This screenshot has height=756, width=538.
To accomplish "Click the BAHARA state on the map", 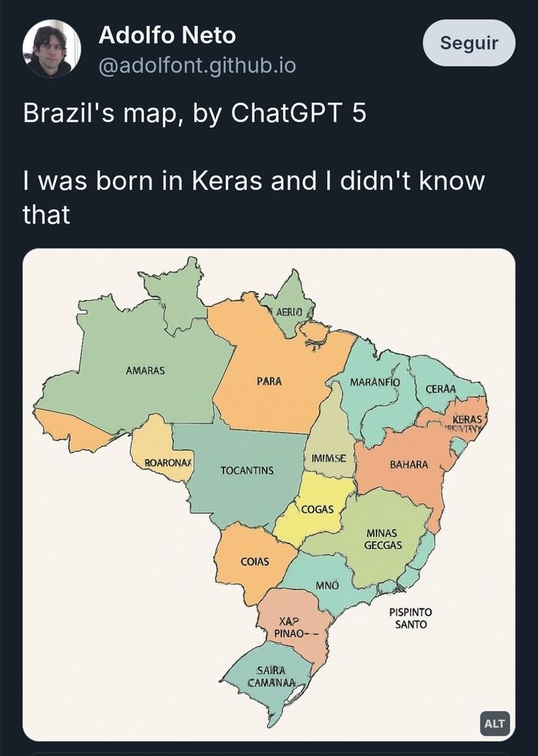I will pyautogui.click(x=409, y=464).
